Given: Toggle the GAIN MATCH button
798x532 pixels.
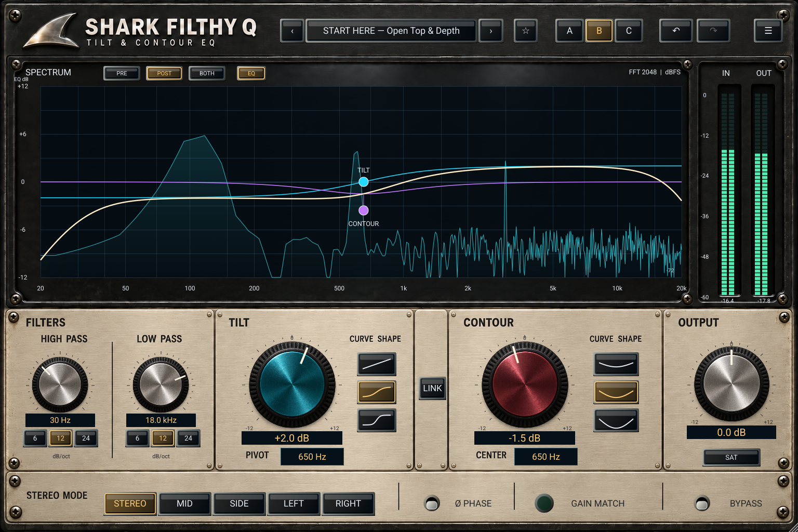Looking at the screenshot, I should pos(544,503).
